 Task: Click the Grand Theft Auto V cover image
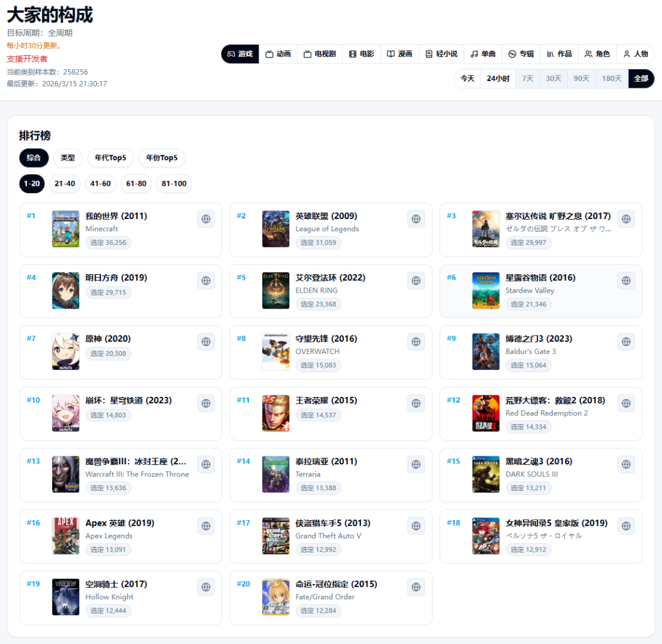click(x=276, y=536)
